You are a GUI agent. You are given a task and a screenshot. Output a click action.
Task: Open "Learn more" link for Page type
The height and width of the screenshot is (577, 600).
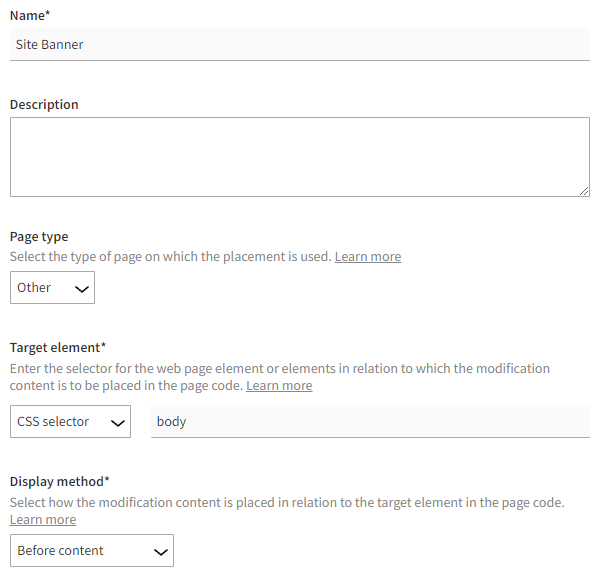pos(367,257)
